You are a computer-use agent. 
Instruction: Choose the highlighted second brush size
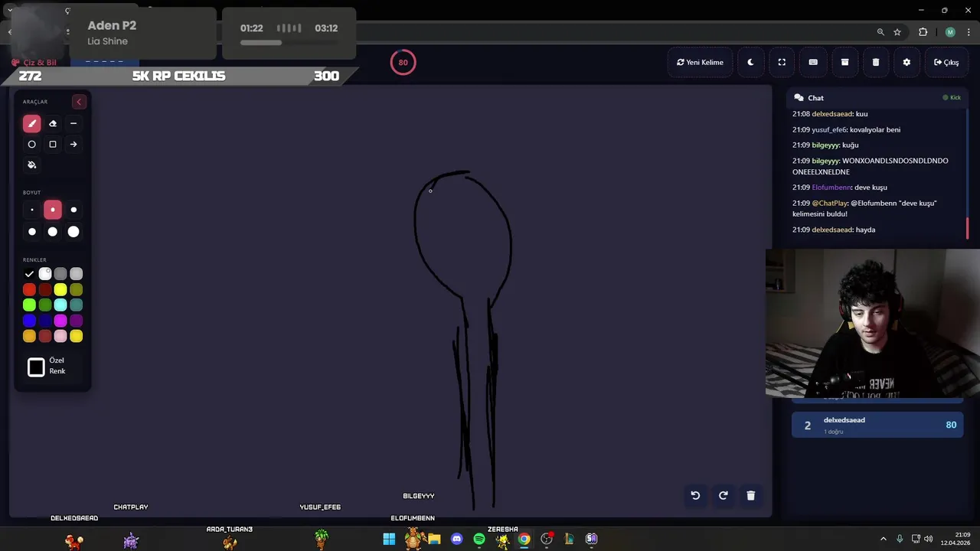pos(53,210)
